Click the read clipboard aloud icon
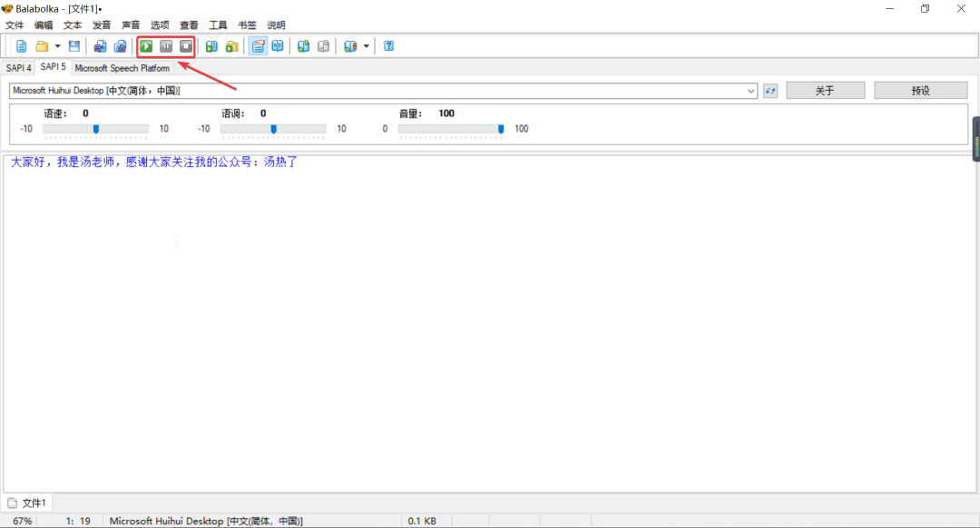The height and width of the screenshot is (528, 980). pos(211,46)
